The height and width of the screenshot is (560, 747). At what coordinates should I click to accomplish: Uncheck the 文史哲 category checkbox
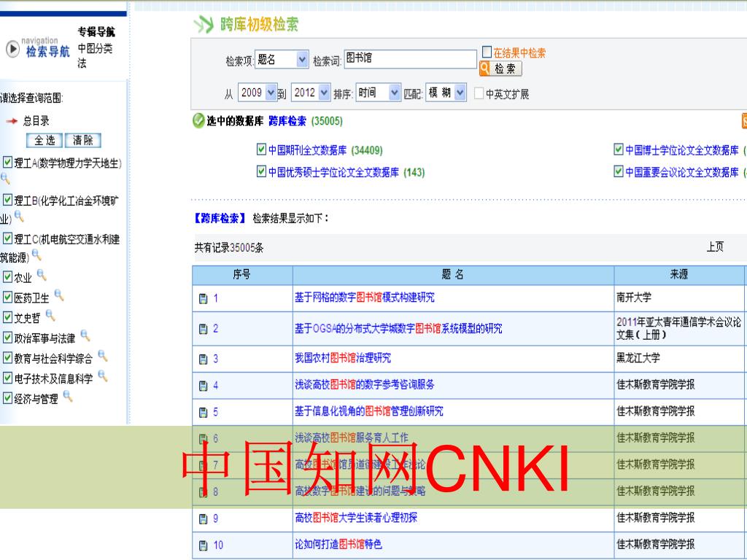(x=7, y=317)
